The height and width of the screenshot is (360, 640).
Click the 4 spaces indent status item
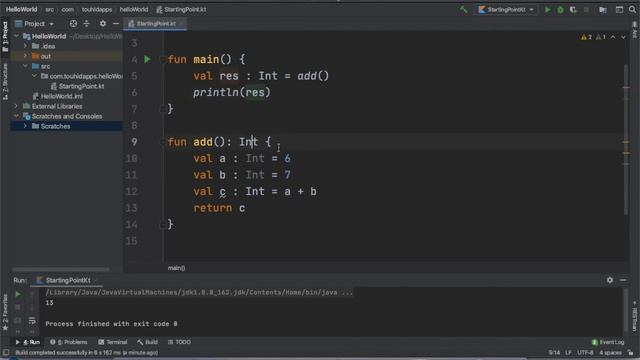tap(610, 353)
